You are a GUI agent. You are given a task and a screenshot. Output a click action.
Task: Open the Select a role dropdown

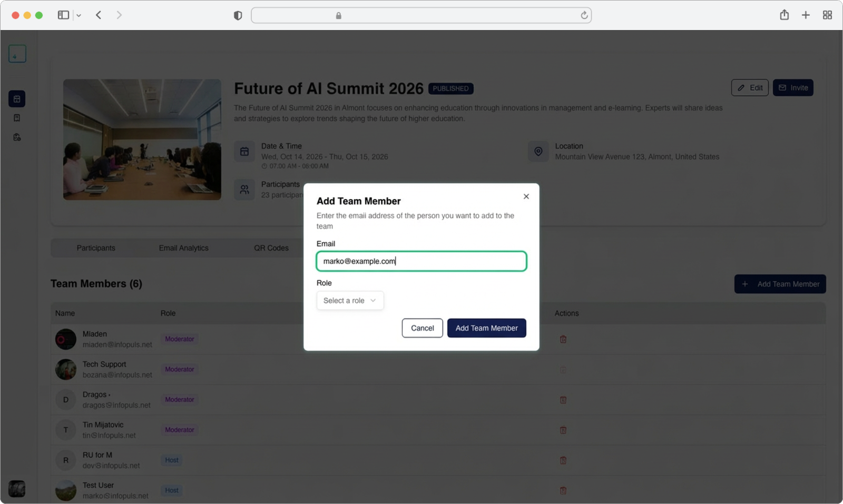[350, 300]
